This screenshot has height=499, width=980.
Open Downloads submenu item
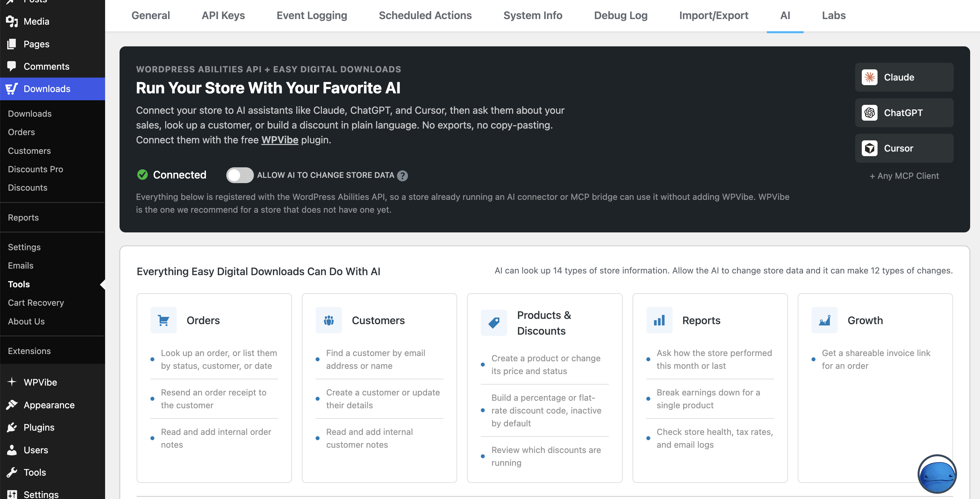[x=30, y=113]
